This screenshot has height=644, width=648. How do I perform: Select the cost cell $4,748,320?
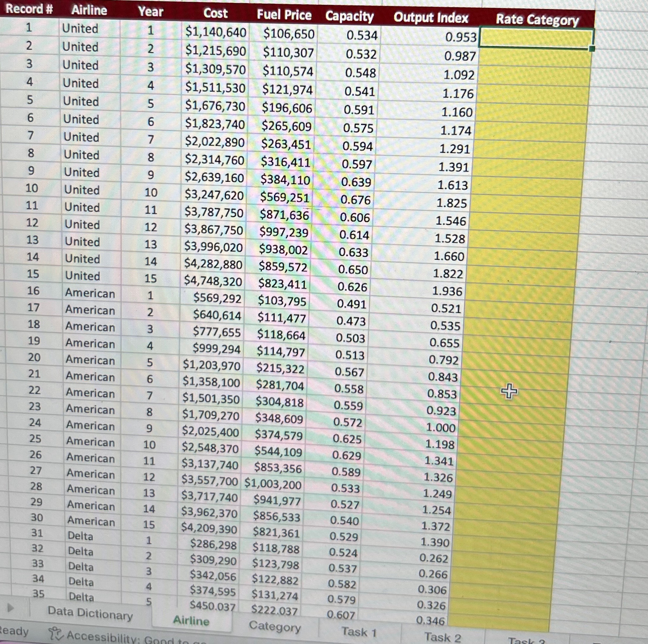213,281
